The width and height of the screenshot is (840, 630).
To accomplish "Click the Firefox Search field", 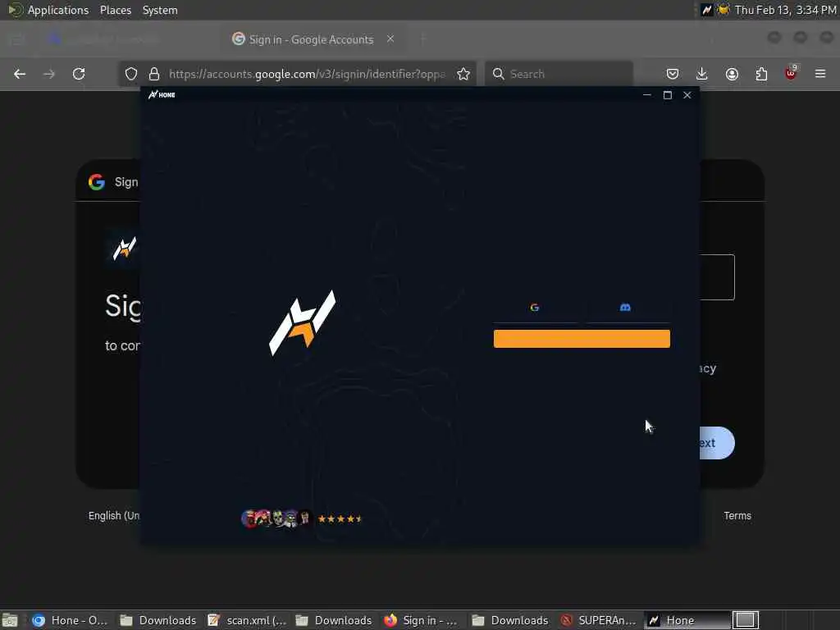I will click(x=559, y=74).
